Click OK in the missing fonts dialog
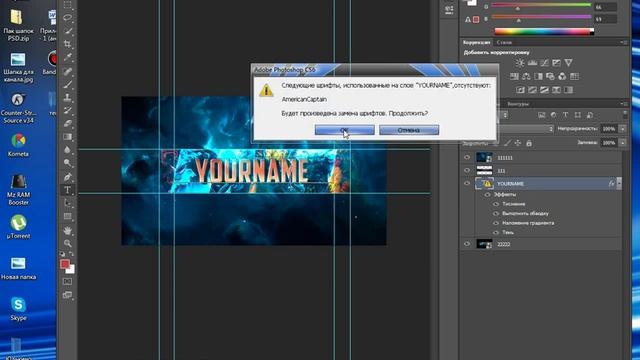 point(344,130)
